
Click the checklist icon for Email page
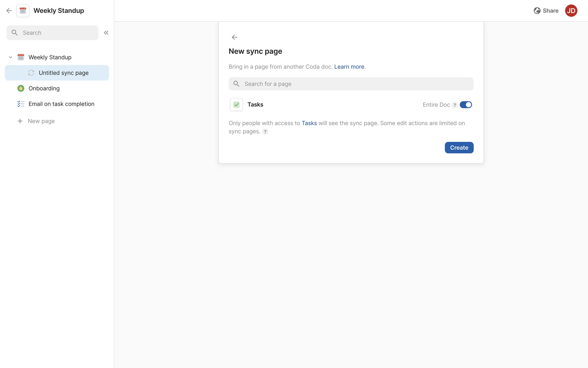click(21, 104)
